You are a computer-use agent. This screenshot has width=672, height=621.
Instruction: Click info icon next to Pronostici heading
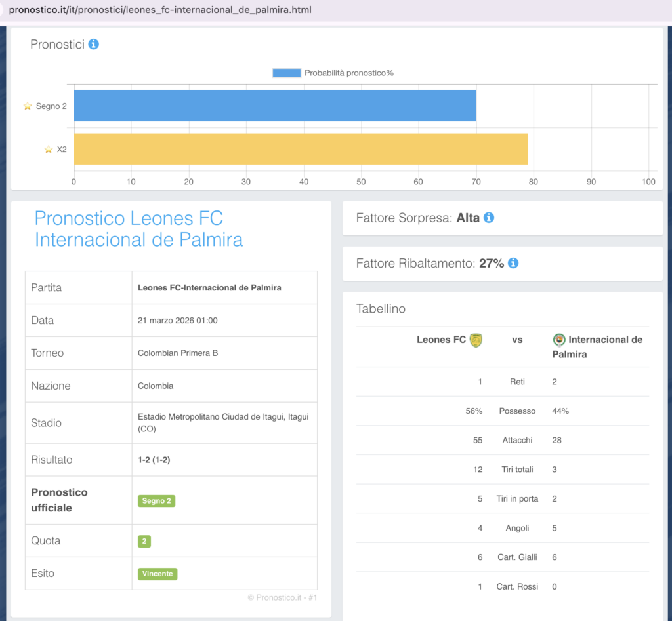(93, 45)
